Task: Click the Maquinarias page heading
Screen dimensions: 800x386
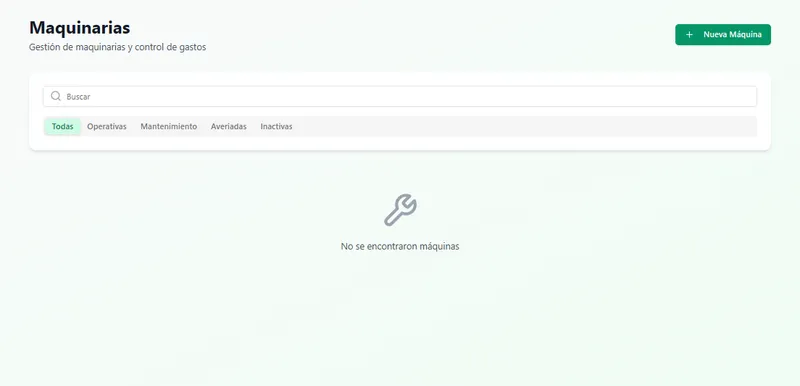Action: coord(80,28)
